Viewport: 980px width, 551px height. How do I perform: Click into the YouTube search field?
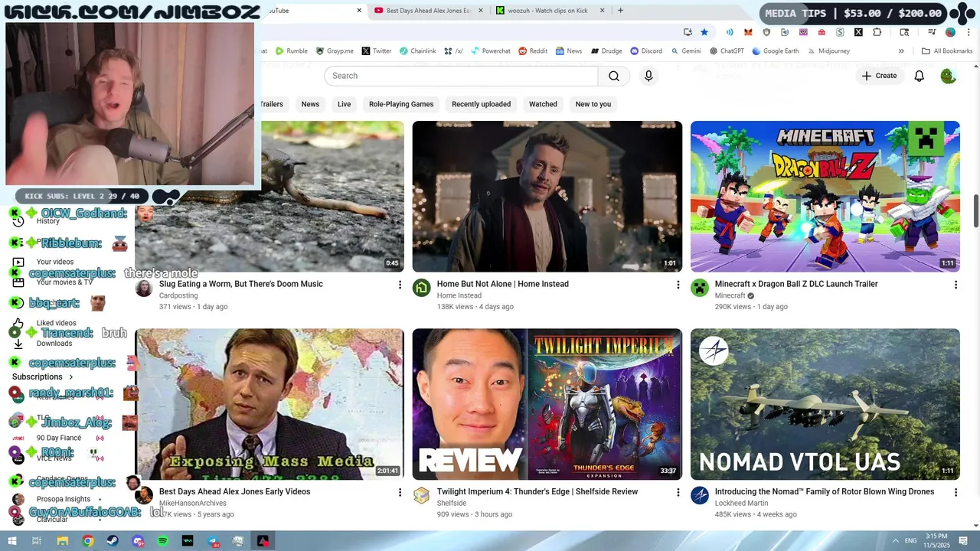461,76
